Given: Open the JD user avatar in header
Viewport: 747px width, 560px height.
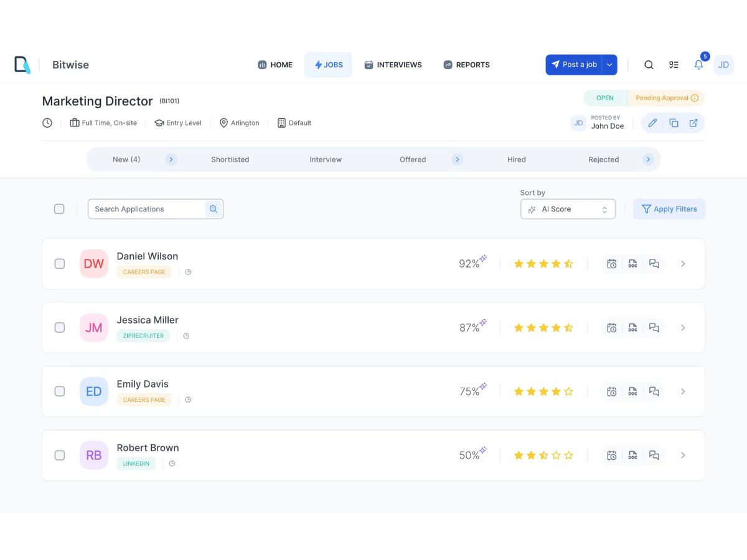Looking at the screenshot, I should coord(723,65).
